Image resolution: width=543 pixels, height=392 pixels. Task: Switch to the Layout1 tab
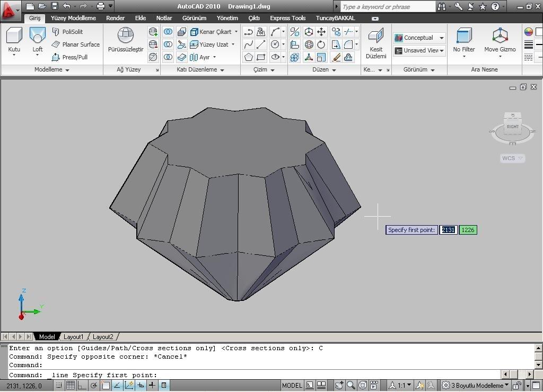click(73, 337)
